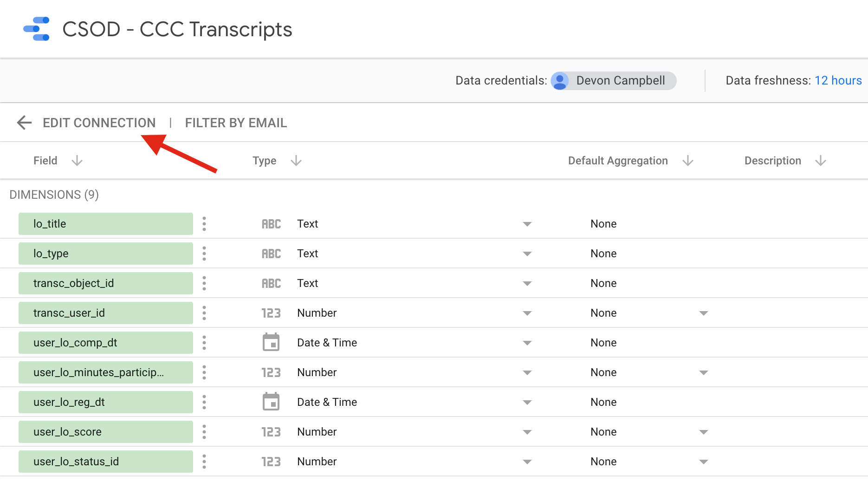868x495 pixels.
Task: Open the three-dot menu for lo_title
Action: pos(204,224)
